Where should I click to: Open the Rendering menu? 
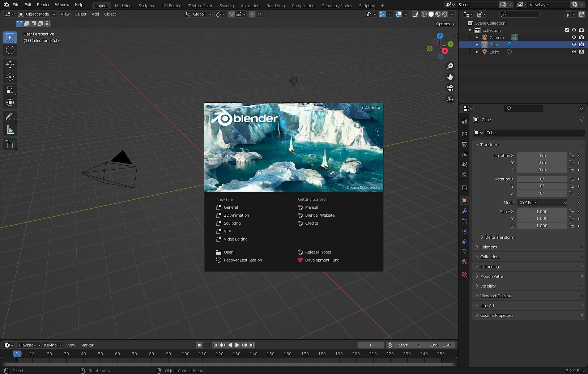[276, 5]
